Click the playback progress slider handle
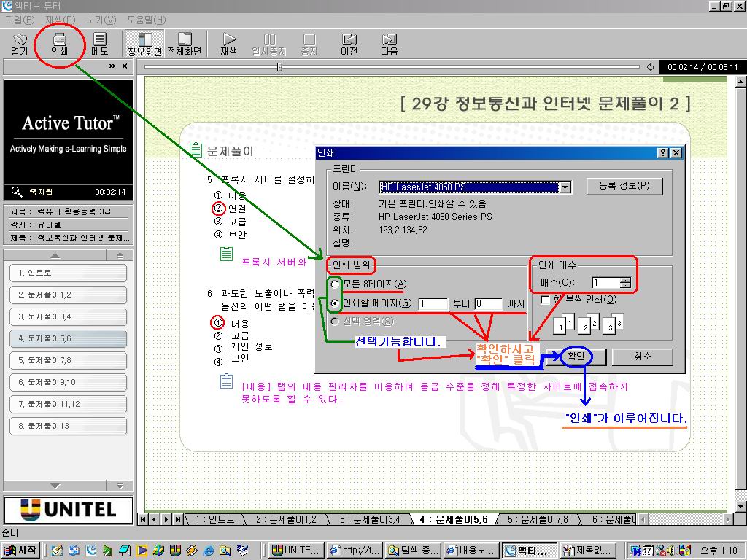Image resolution: width=747 pixels, height=560 pixels. (x=279, y=67)
